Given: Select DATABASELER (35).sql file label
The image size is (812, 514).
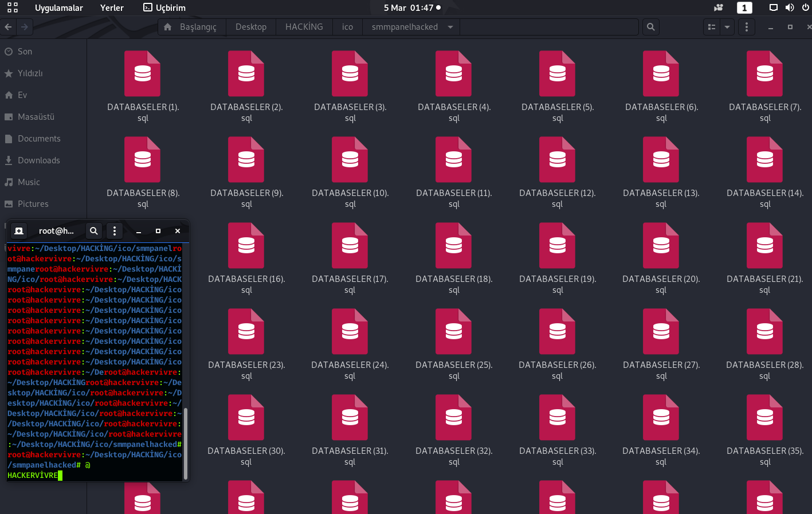Looking at the screenshot, I should (x=765, y=456).
